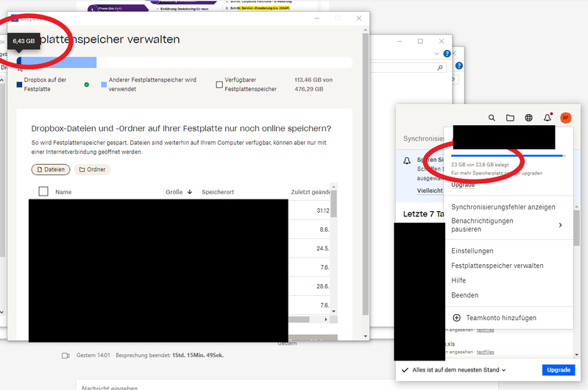This screenshot has height=390, width=588.
Task: Click the blue Upgrade button
Action: 558,369
